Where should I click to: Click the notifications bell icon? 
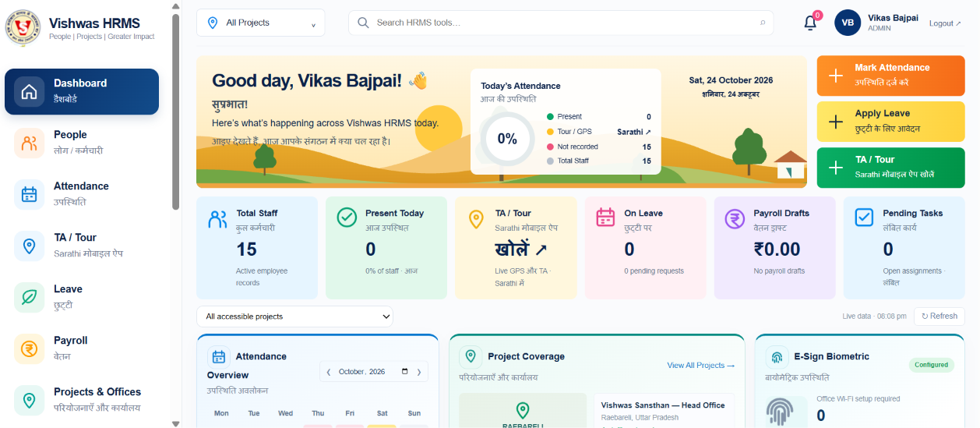(810, 23)
